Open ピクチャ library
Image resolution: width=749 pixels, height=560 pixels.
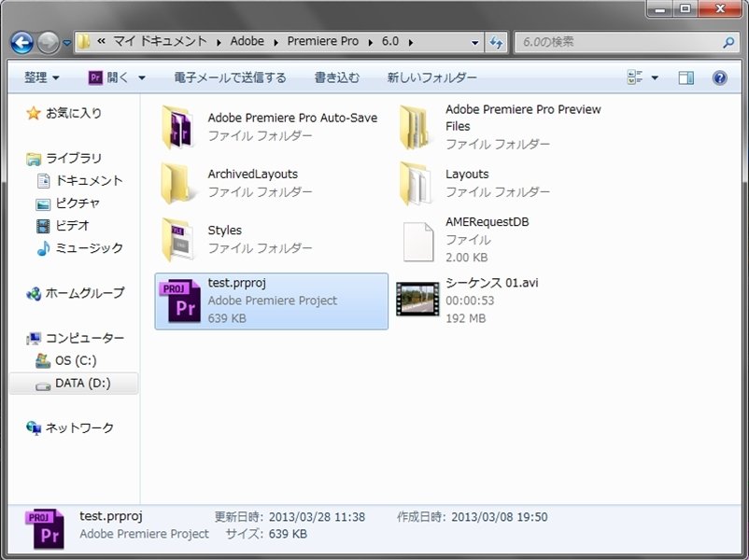coord(78,203)
